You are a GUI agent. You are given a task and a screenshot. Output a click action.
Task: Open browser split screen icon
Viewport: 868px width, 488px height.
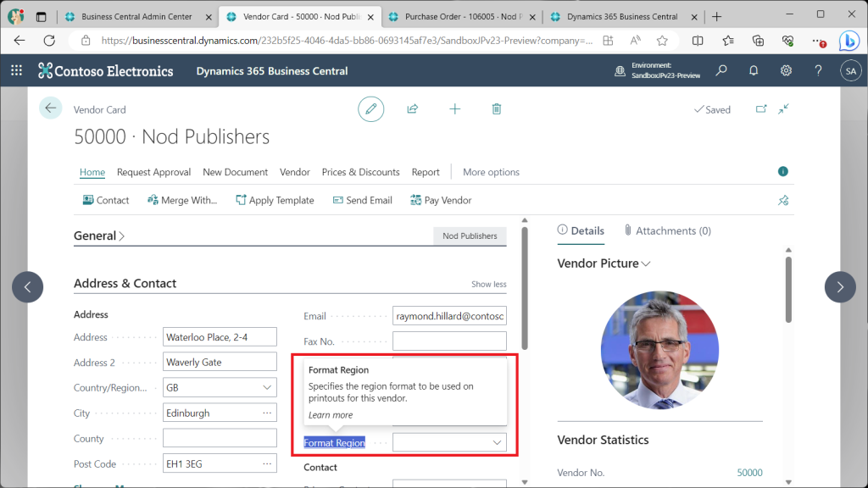(x=698, y=41)
